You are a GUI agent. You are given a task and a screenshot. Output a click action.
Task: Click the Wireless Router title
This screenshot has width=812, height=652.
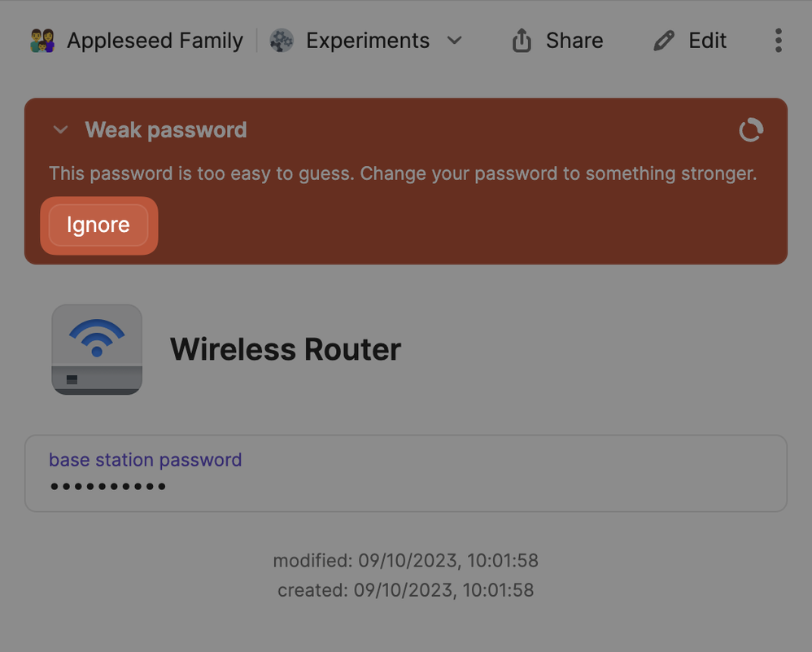[286, 349]
